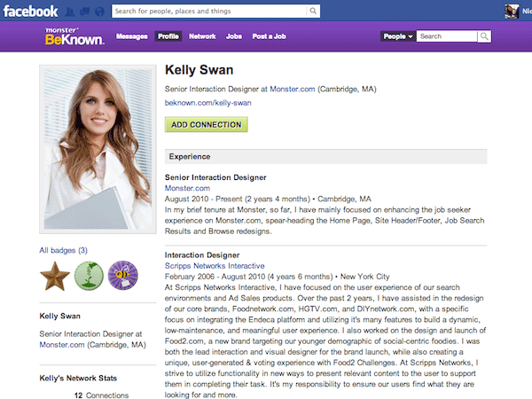This screenshot has width=532, height=399.
Task: Open the Jobs menu item
Action: coord(234,36)
